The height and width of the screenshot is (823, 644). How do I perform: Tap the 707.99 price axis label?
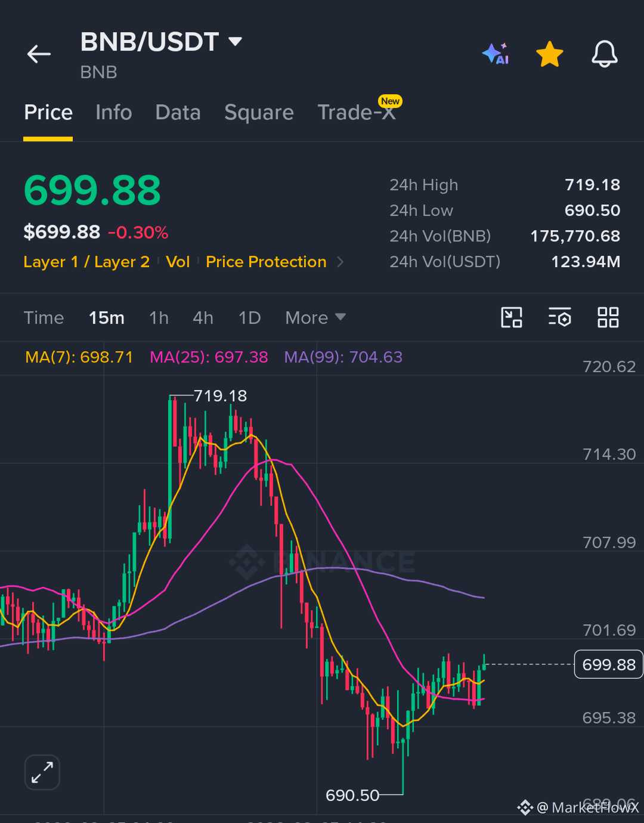pyautogui.click(x=609, y=543)
